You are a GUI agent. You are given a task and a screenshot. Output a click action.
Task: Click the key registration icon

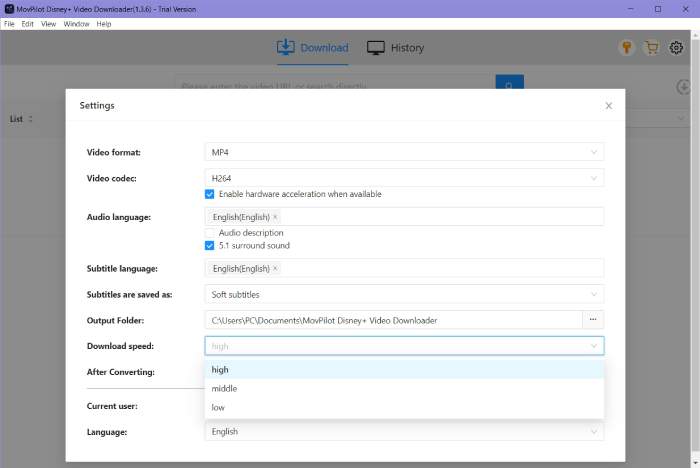tap(627, 47)
